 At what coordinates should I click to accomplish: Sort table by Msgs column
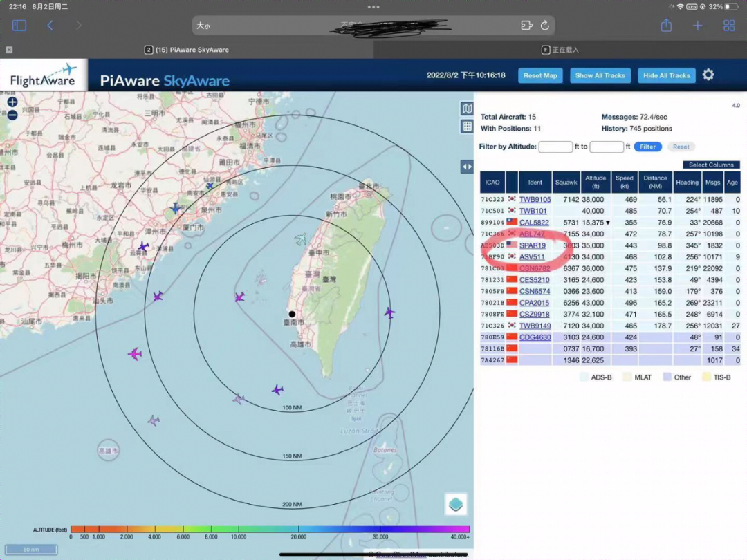(712, 182)
